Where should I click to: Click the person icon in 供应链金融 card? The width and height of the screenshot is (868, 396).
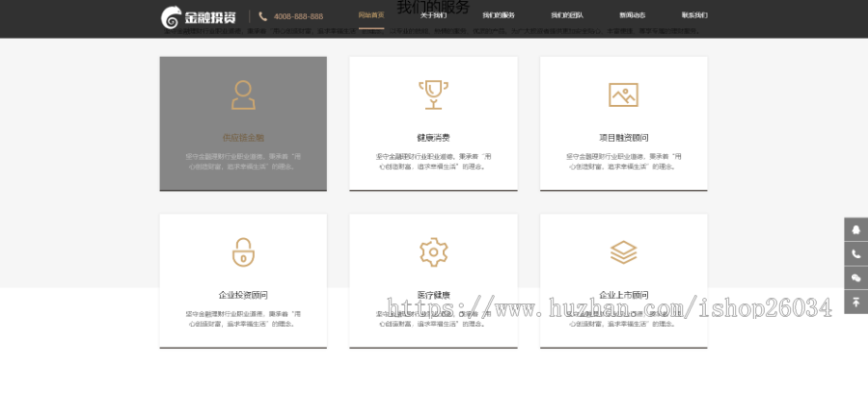click(243, 95)
